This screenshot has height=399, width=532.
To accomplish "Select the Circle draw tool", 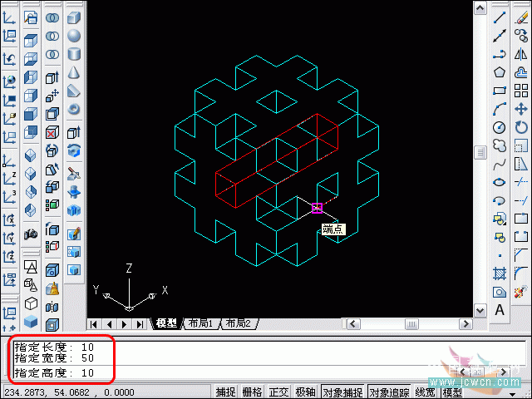I will [500, 127].
